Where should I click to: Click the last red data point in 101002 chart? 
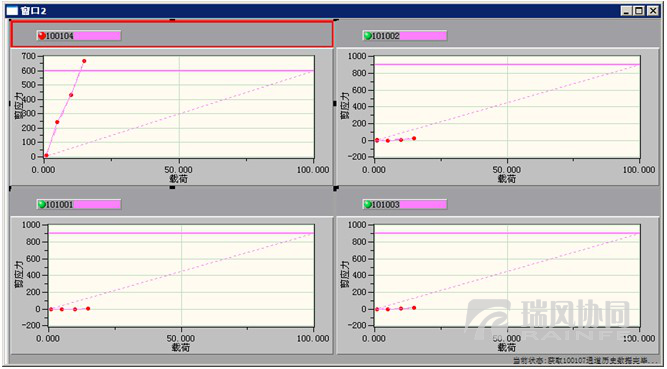point(414,138)
